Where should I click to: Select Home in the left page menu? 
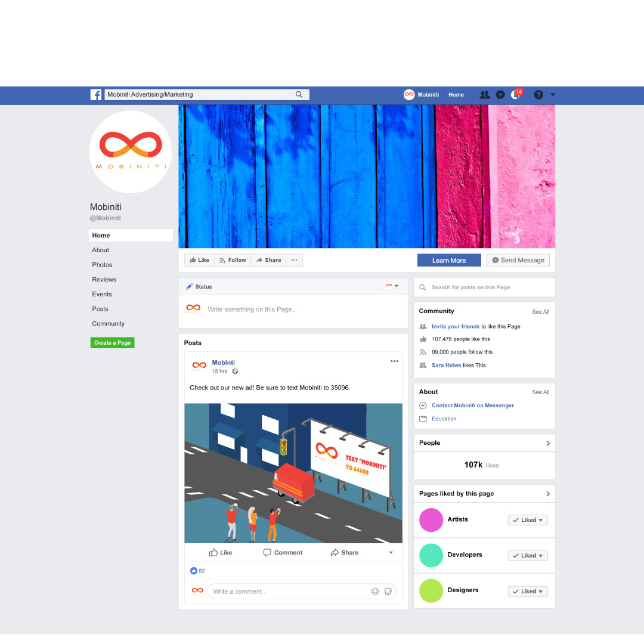tap(131, 236)
